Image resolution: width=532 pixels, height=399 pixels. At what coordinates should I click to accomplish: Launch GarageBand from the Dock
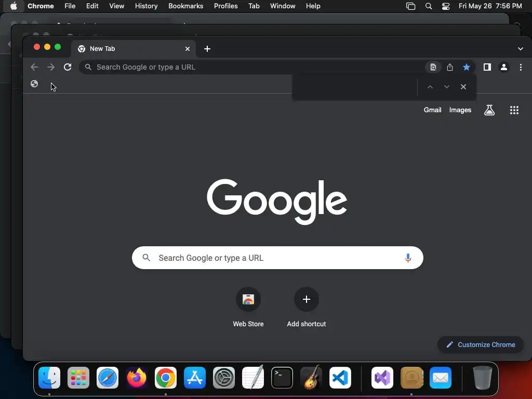coord(311,378)
